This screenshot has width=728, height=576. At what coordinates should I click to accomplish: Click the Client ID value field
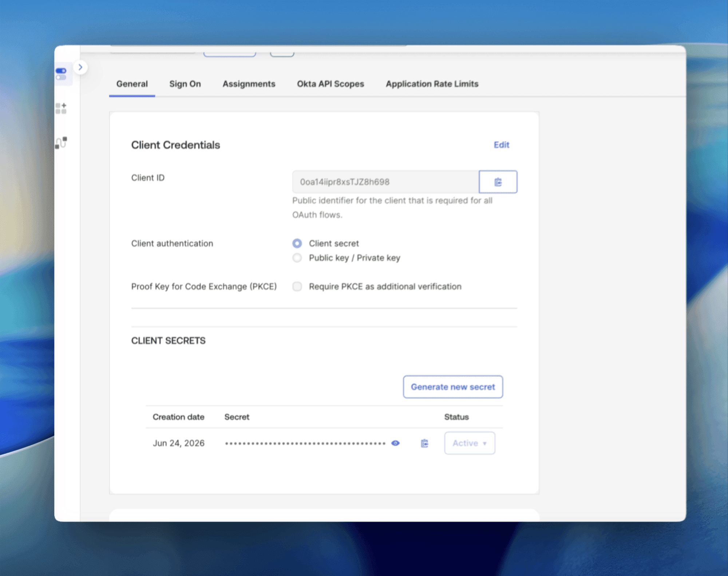385,182
